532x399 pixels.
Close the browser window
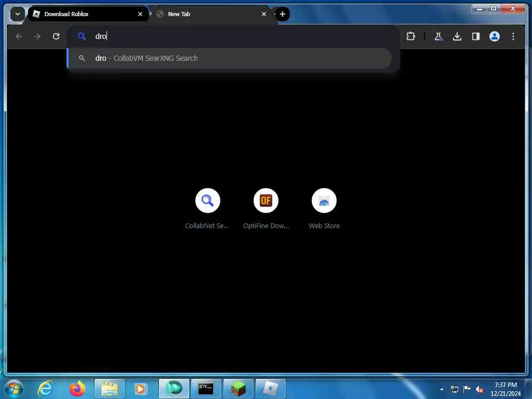tap(513, 8)
